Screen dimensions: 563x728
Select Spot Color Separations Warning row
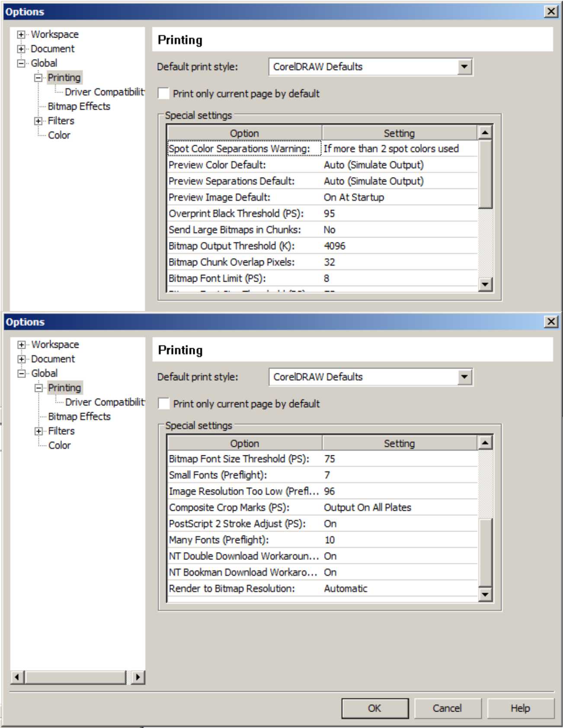(323, 149)
